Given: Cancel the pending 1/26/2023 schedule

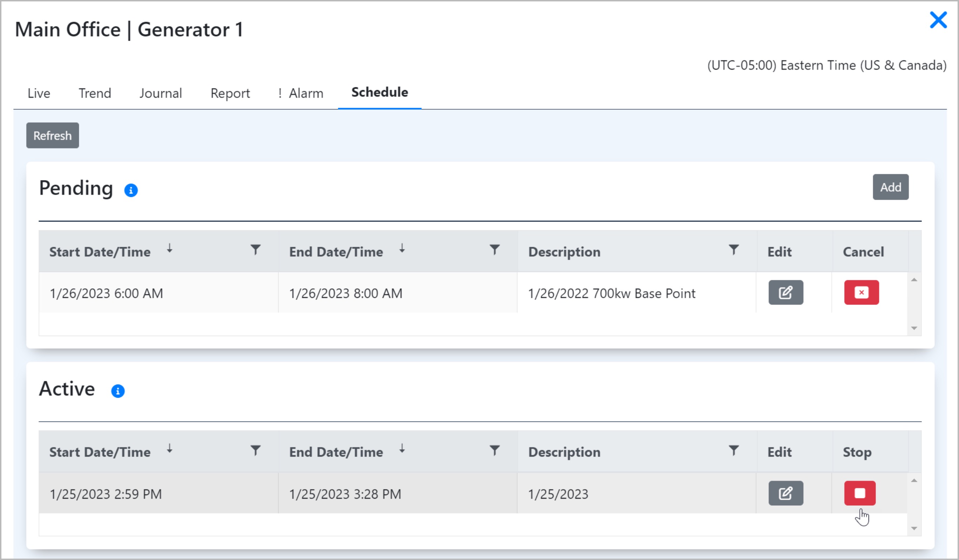Looking at the screenshot, I should point(861,293).
